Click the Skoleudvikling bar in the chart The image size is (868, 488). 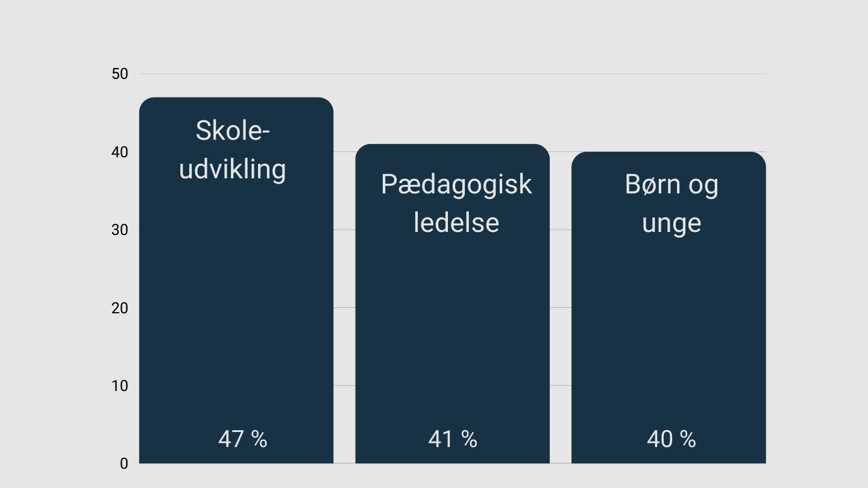[x=236, y=301]
